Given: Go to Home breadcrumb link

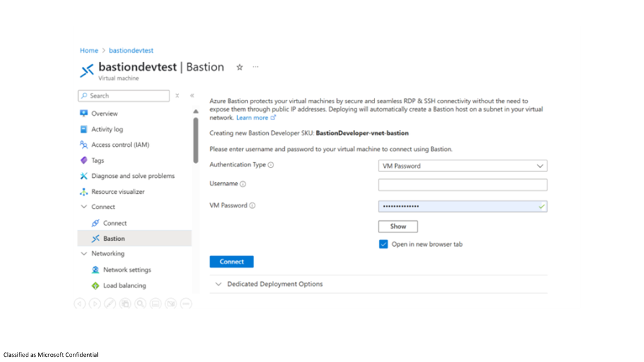Looking at the screenshot, I should (89, 50).
